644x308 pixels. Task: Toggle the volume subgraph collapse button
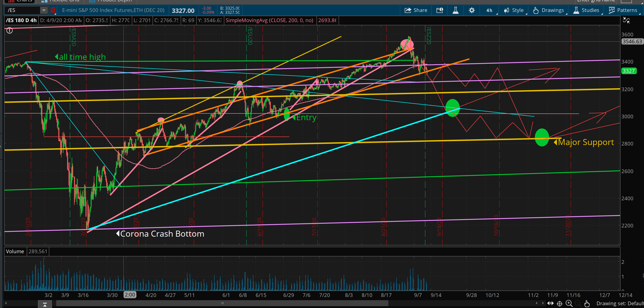tap(45, 304)
